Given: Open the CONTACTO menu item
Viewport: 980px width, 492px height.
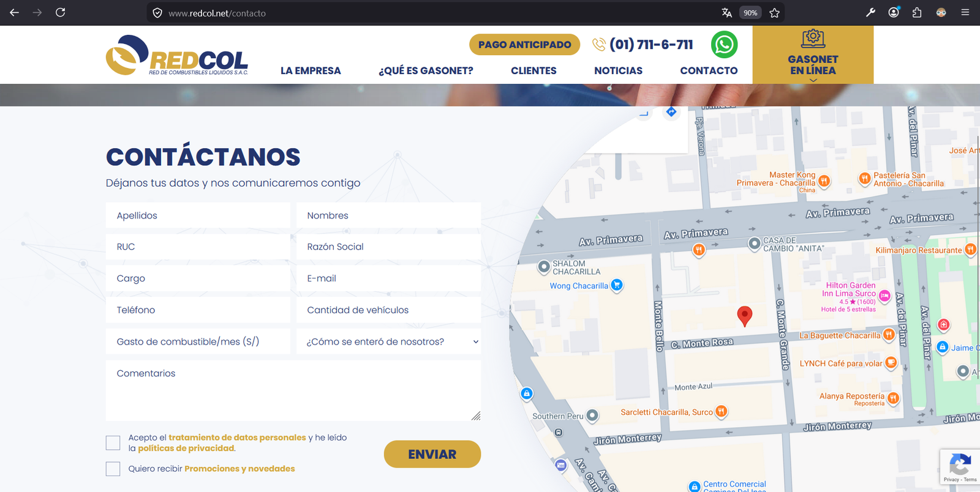Looking at the screenshot, I should coord(709,70).
